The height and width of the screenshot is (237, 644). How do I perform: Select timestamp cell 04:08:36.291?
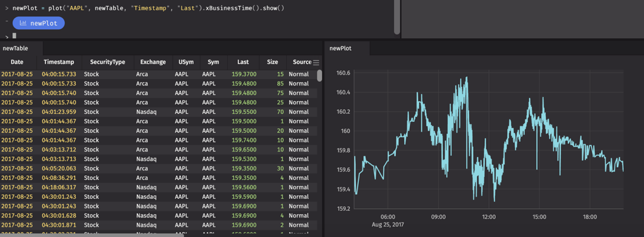coord(59,178)
